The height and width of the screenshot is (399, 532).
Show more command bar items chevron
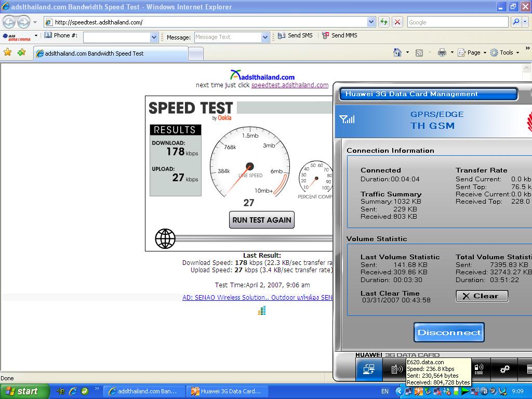[527, 48]
